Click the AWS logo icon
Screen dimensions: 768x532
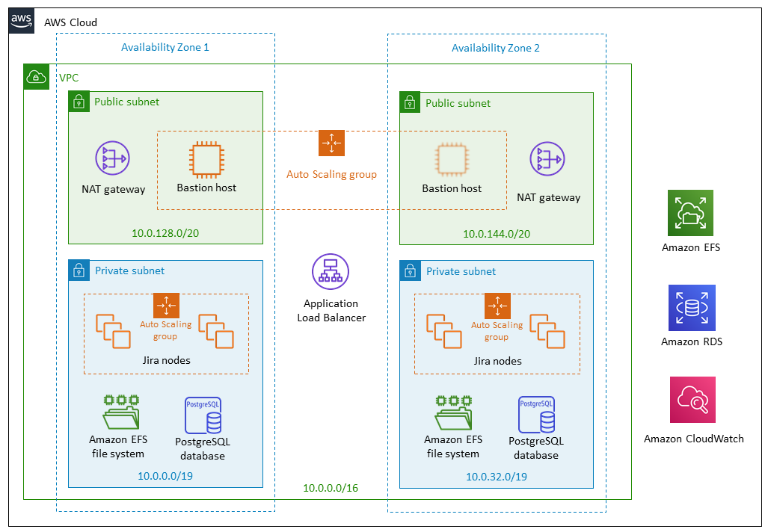[22, 21]
